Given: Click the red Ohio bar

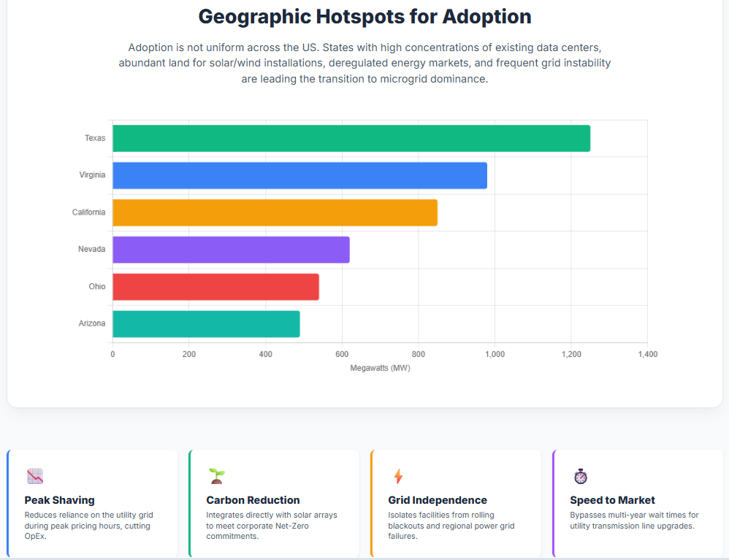Looking at the screenshot, I should click(215, 287).
